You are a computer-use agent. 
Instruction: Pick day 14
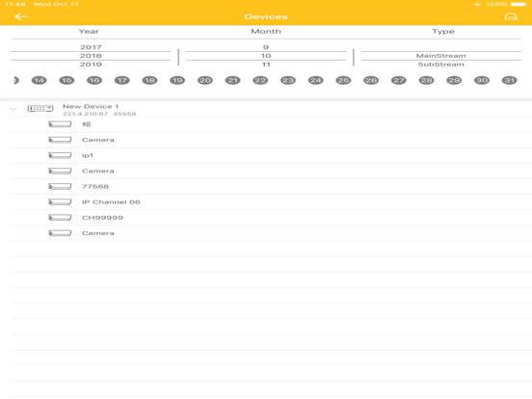point(39,80)
